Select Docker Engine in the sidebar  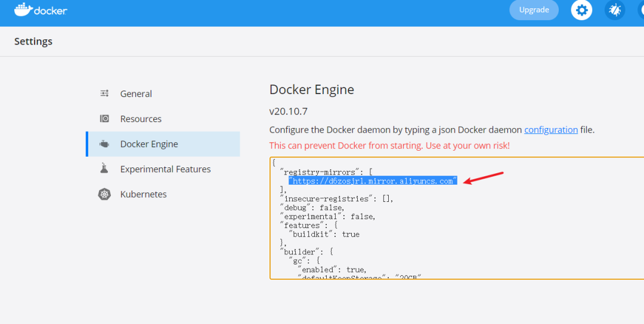pos(149,144)
